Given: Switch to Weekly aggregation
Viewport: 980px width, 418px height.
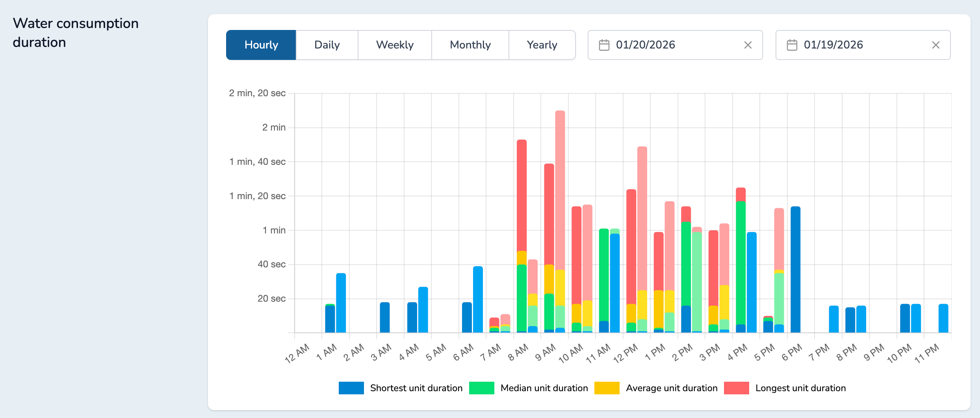Looking at the screenshot, I should 394,45.
